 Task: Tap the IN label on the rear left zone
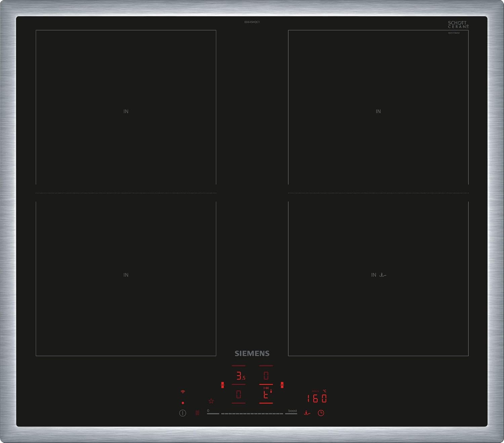[126, 111]
